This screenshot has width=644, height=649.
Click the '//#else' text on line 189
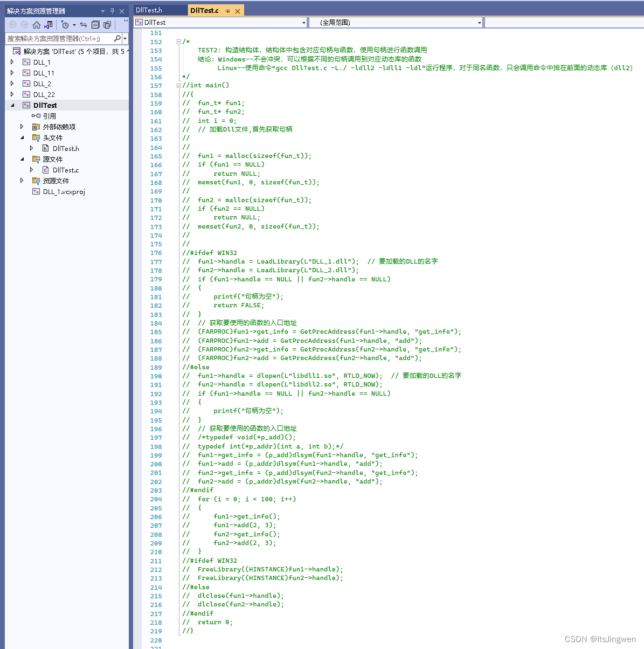(x=196, y=367)
